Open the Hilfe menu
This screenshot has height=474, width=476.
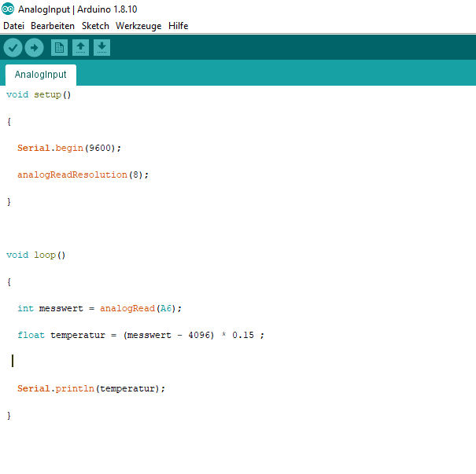(x=178, y=26)
